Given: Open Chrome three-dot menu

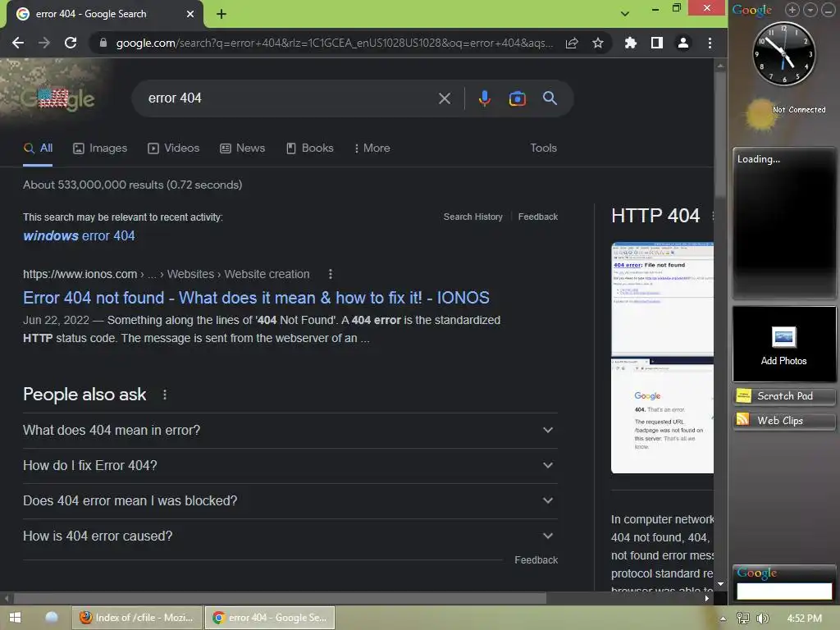Looking at the screenshot, I should 710,43.
